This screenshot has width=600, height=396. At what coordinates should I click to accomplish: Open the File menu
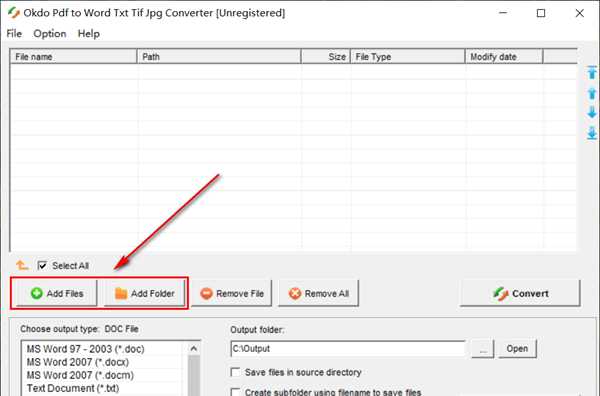[14, 34]
